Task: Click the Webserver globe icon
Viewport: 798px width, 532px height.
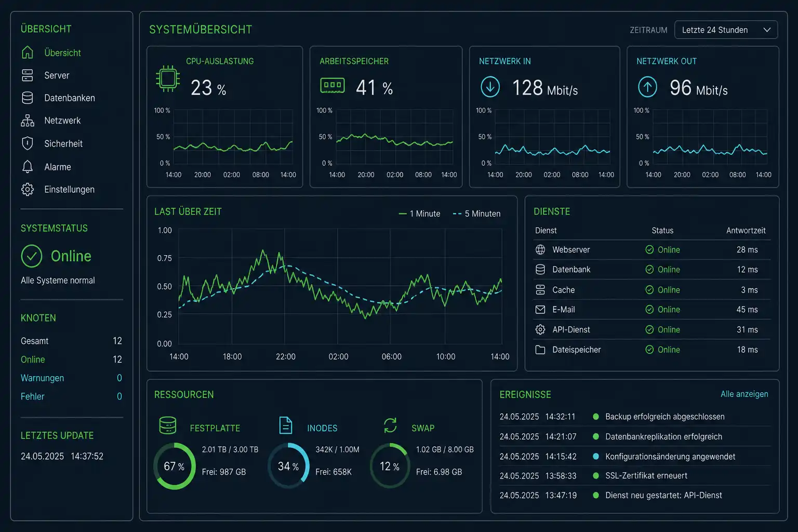Action: click(x=540, y=250)
